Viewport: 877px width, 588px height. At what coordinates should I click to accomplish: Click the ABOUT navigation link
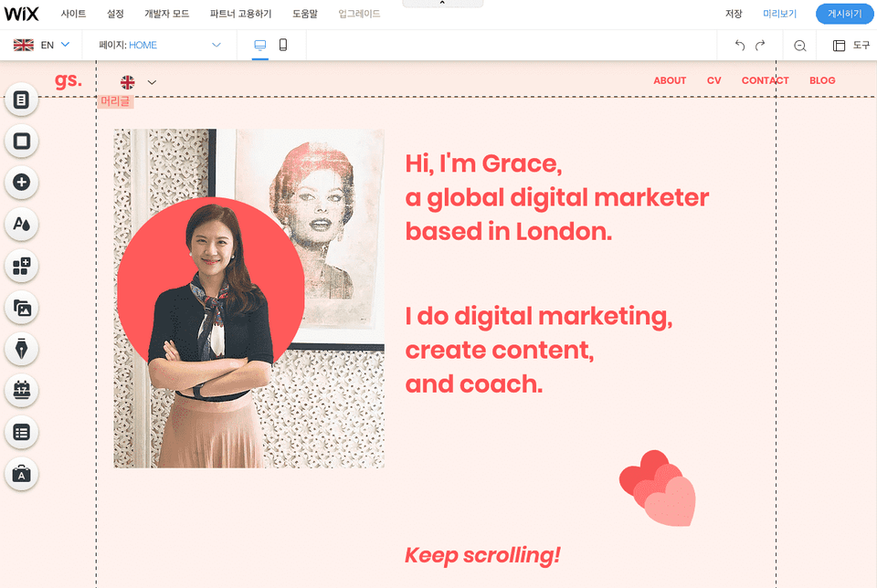(670, 80)
